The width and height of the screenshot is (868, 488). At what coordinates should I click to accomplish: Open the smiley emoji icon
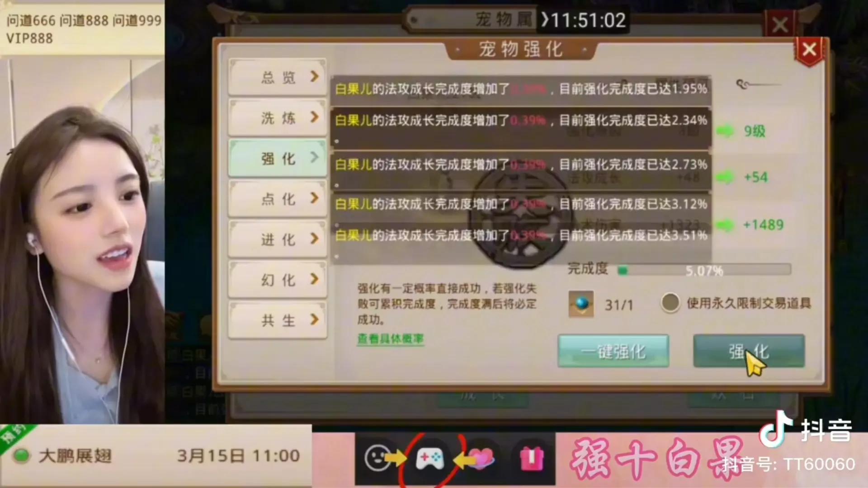click(377, 458)
